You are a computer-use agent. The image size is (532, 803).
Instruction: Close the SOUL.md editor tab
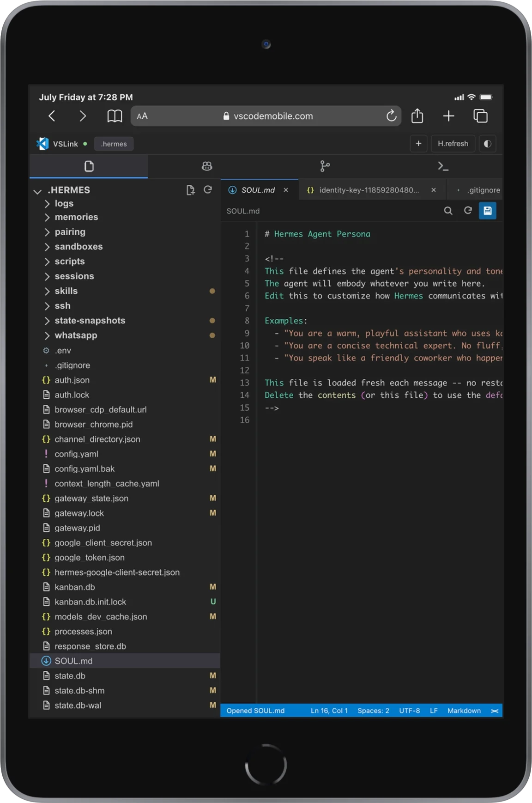tap(286, 190)
